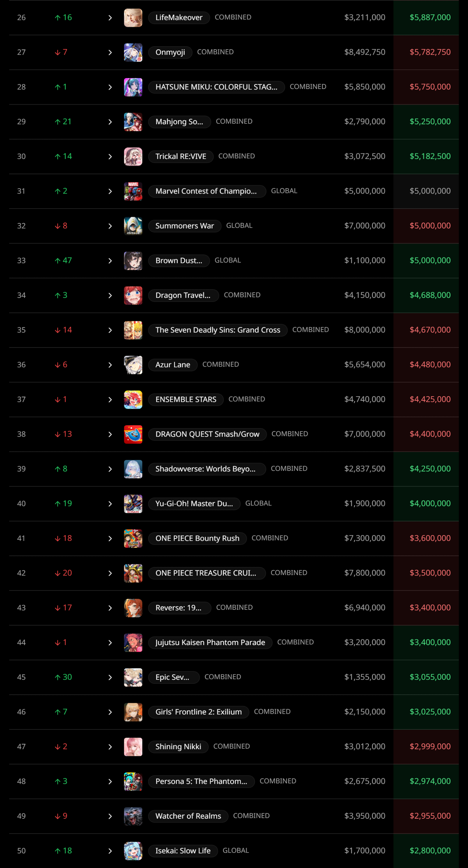
Task: Click the HATSUNE MIKU: COLORFUL STAG... title
Action: (x=217, y=87)
